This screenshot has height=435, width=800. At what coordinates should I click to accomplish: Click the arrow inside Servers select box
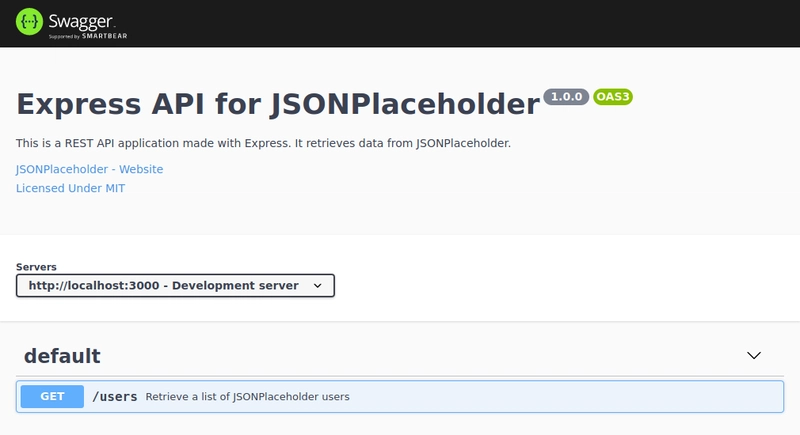[x=317, y=286]
